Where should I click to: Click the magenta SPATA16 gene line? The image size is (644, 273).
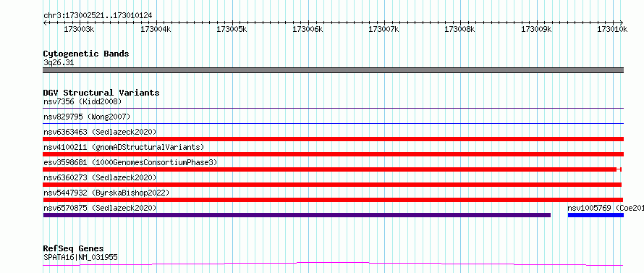(x=333, y=264)
